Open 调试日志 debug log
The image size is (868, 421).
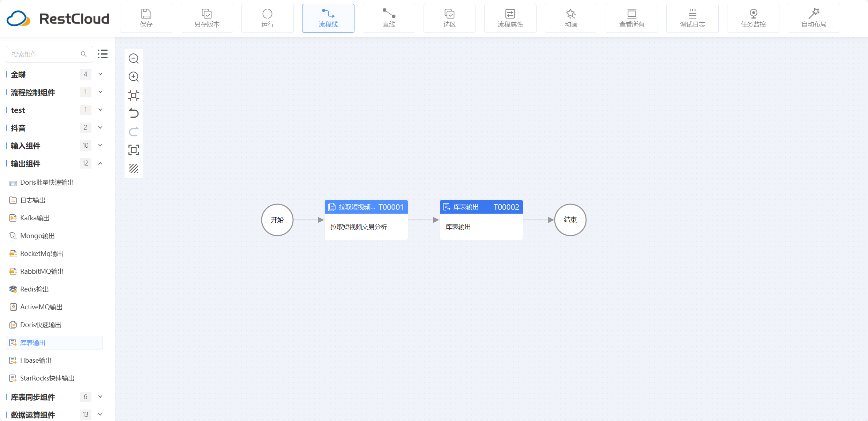[x=692, y=19]
